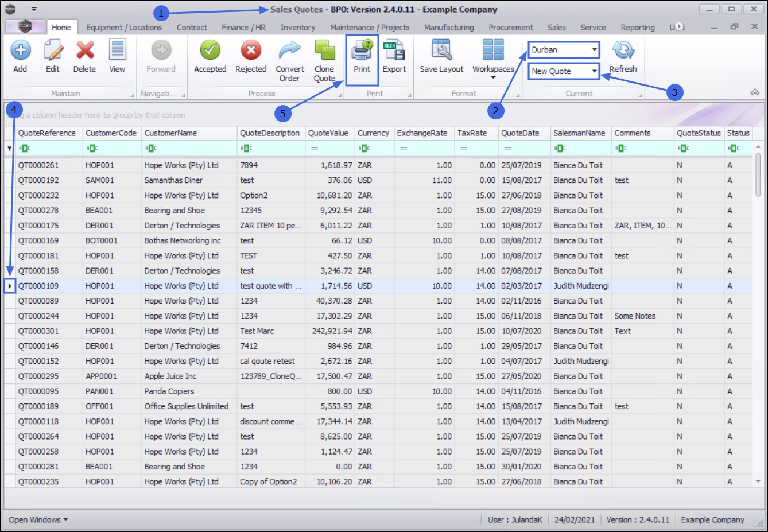The image size is (768, 532).
Task: Click Convert Order arrow icon
Action: pyautogui.click(x=290, y=51)
